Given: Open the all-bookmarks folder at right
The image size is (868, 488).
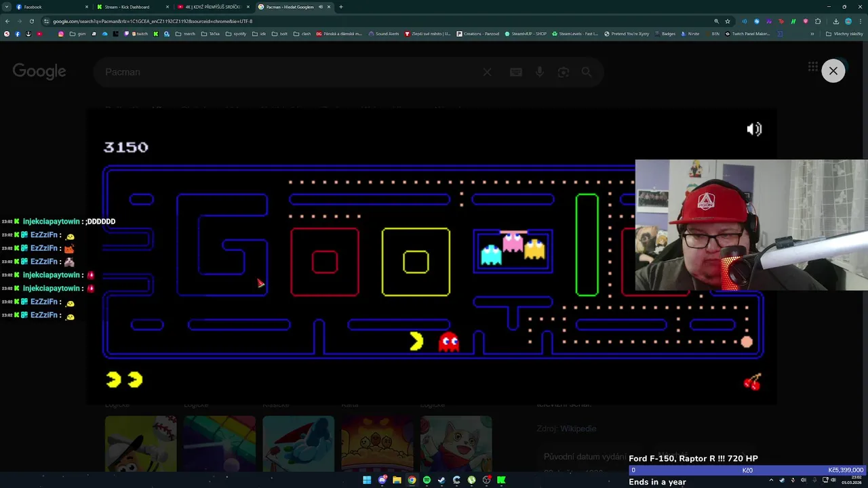Looking at the screenshot, I should click(x=844, y=33).
